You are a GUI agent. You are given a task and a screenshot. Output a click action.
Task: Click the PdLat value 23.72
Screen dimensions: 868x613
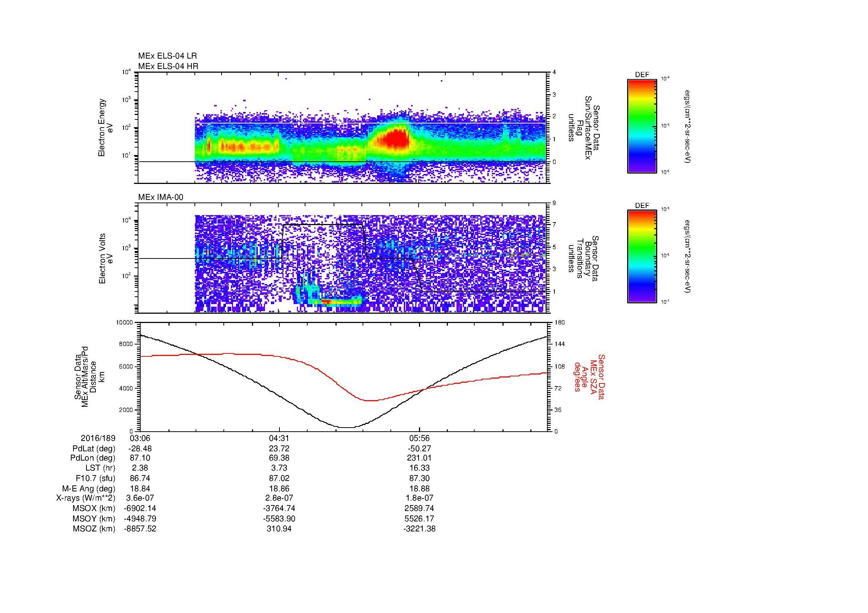point(279,449)
